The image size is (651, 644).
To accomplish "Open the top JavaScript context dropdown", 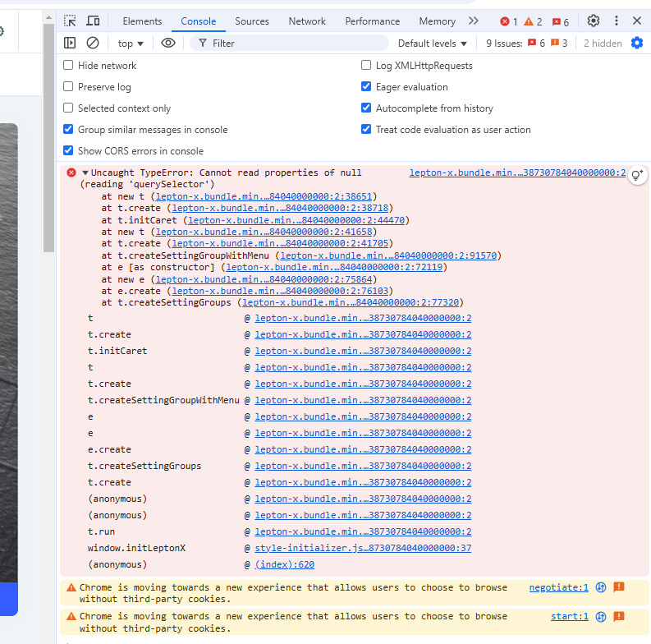I will tap(131, 44).
